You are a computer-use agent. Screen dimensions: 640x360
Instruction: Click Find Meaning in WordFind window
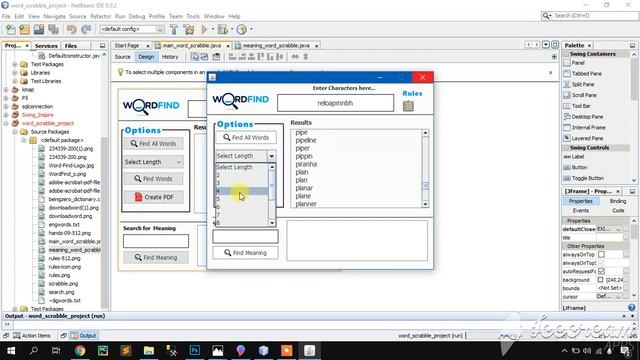245,253
